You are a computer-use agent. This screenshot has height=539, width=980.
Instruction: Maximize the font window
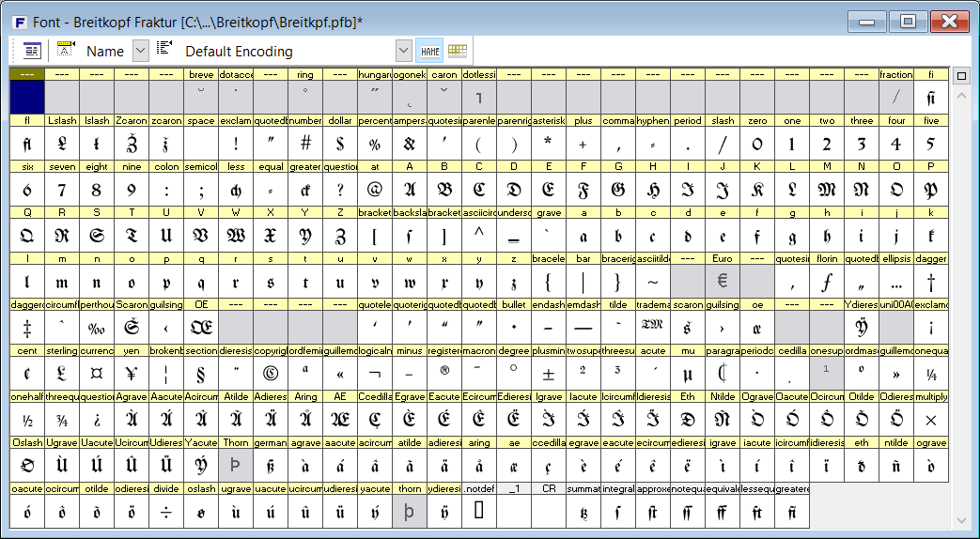pos(908,22)
